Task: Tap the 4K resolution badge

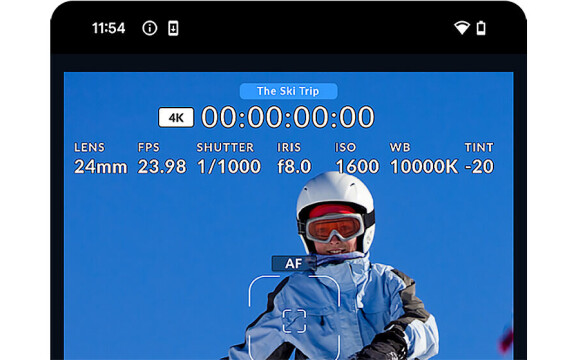Action: coord(176,118)
